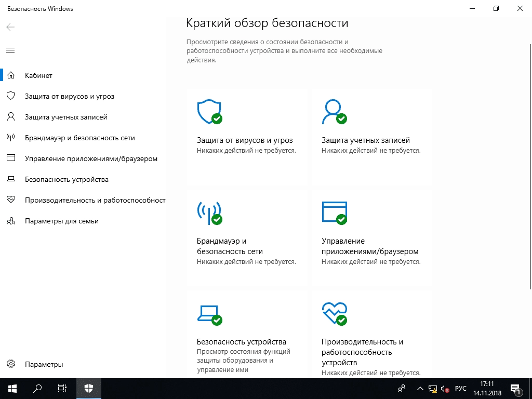Click the Краткий обзор безопасности heading
Screen dimensions: 532x399
(x=267, y=23)
